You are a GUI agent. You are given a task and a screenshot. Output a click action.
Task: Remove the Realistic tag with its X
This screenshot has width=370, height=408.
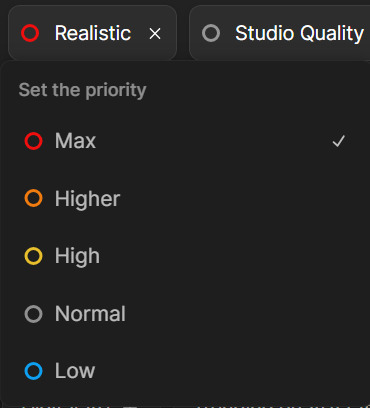click(155, 34)
